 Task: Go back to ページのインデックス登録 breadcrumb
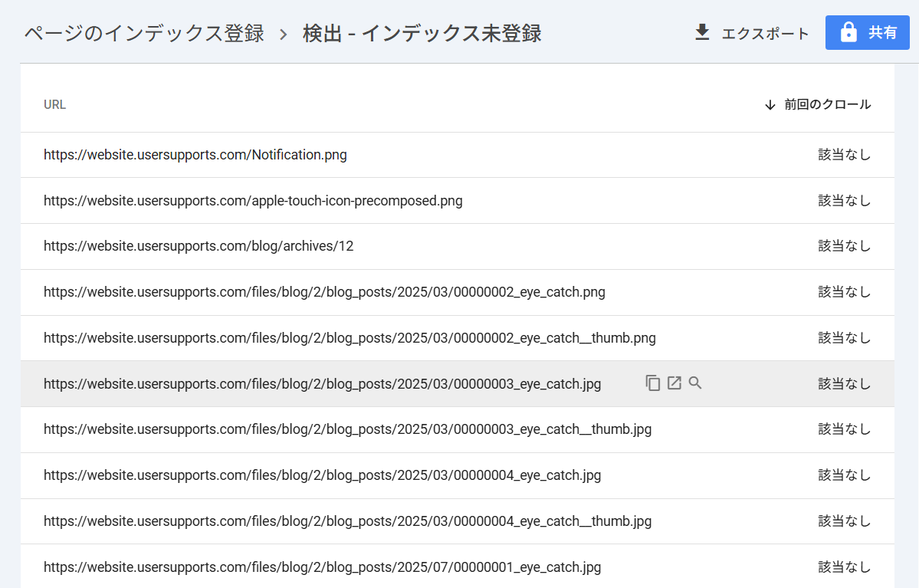[x=144, y=34]
